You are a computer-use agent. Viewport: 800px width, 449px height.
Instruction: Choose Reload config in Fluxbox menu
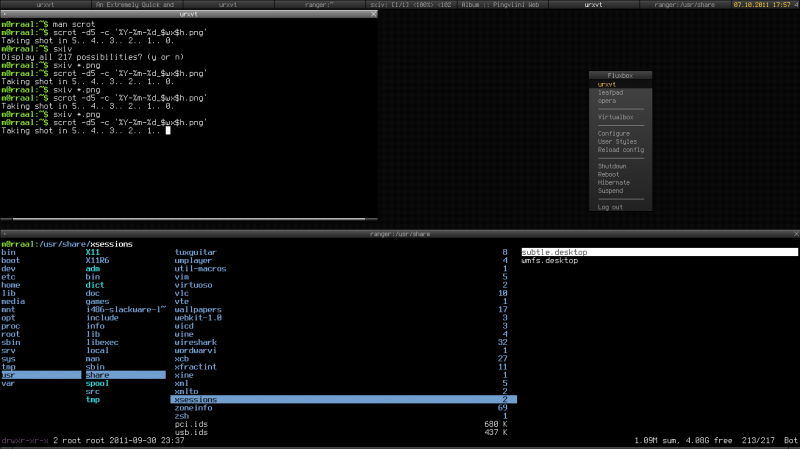pos(620,150)
